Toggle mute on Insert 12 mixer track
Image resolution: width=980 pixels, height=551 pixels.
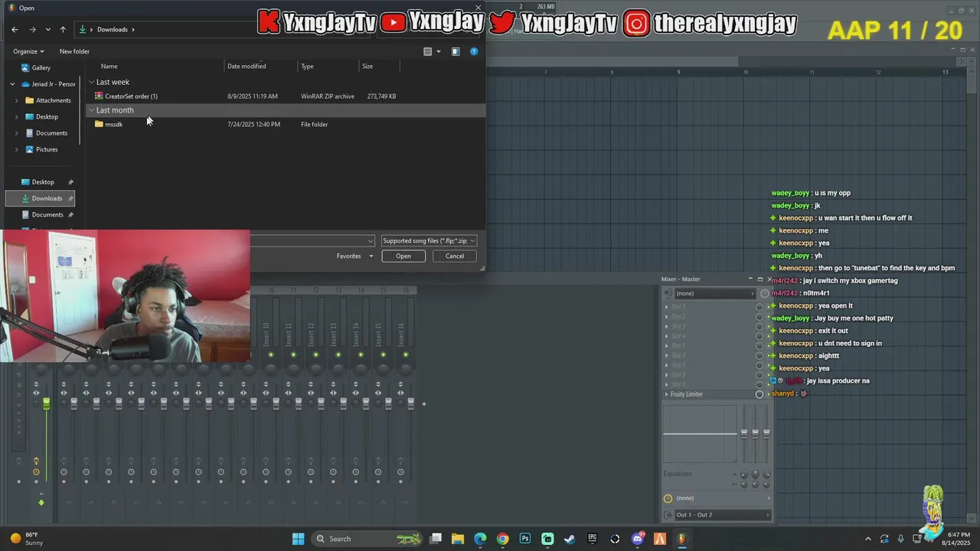(x=315, y=354)
